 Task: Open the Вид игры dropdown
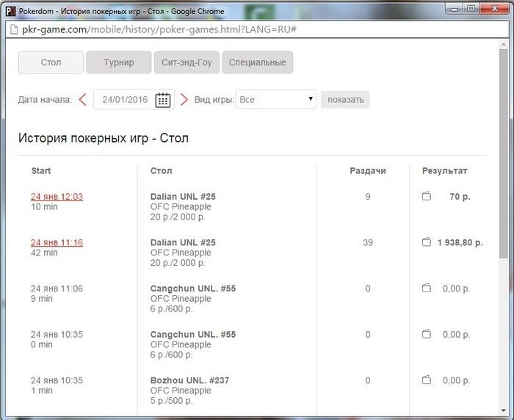[x=276, y=99]
